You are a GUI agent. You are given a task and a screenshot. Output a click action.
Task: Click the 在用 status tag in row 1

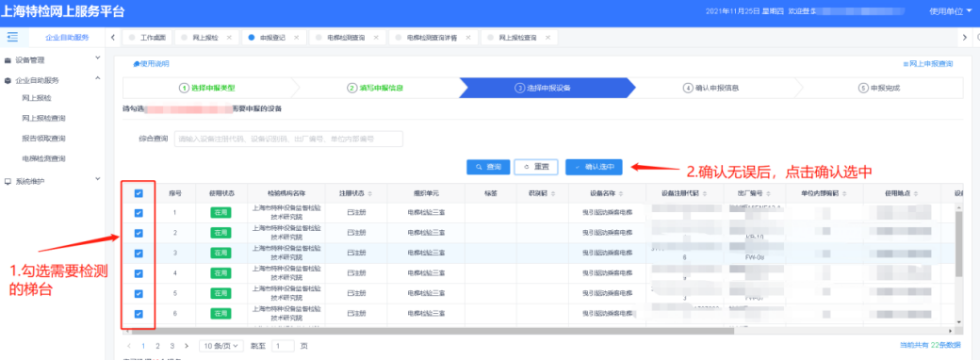[x=220, y=213]
